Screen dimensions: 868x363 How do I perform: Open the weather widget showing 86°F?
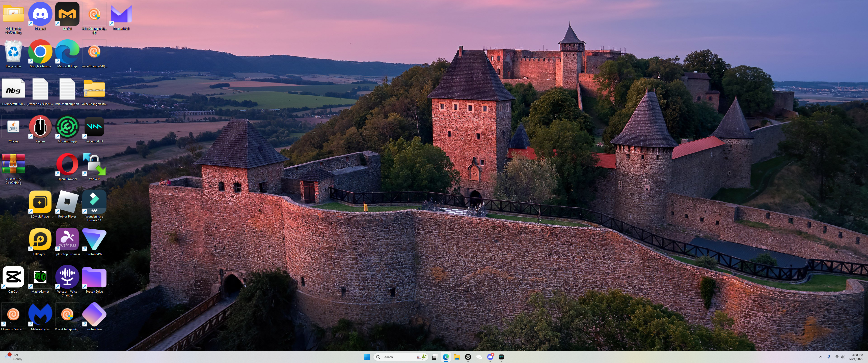coord(13,357)
